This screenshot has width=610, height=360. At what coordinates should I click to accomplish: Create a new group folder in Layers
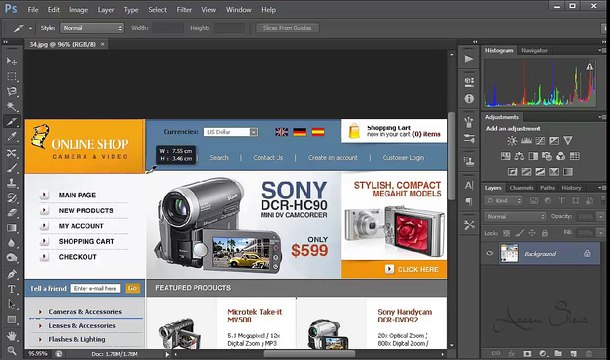[558, 353]
